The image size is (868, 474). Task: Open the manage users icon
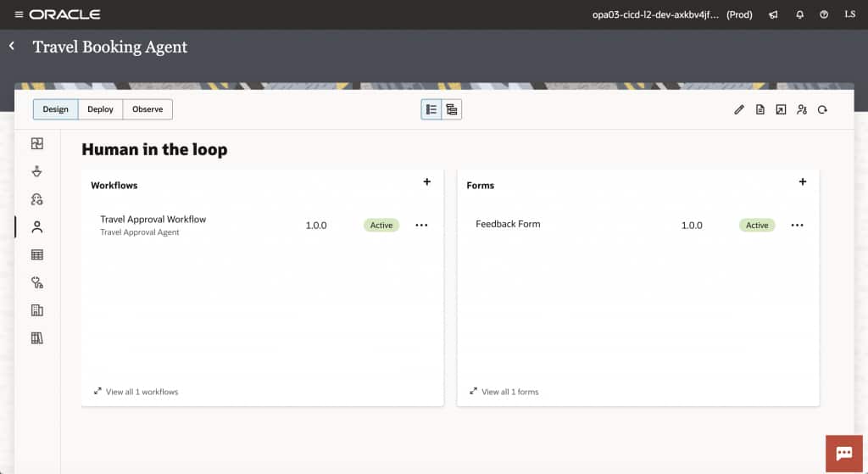802,109
